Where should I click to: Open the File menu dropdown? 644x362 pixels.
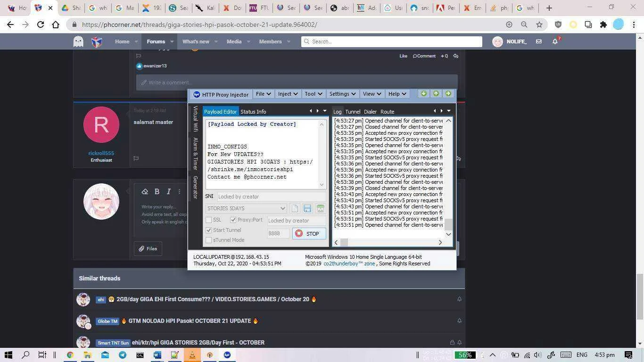[263, 94]
